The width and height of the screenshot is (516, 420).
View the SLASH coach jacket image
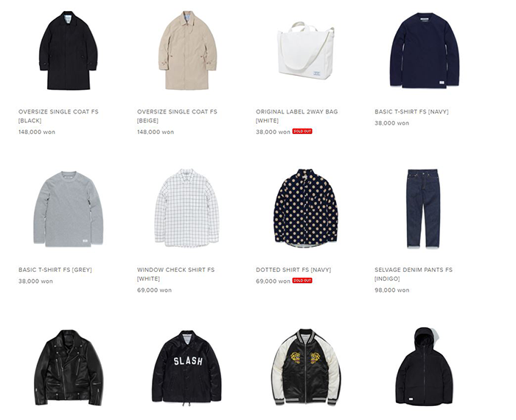(186, 368)
